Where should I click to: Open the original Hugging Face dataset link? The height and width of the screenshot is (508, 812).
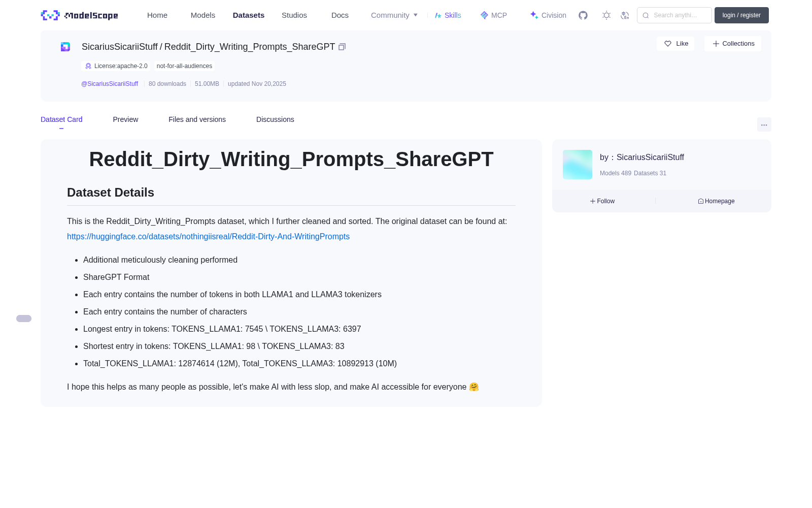(x=208, y=237)
